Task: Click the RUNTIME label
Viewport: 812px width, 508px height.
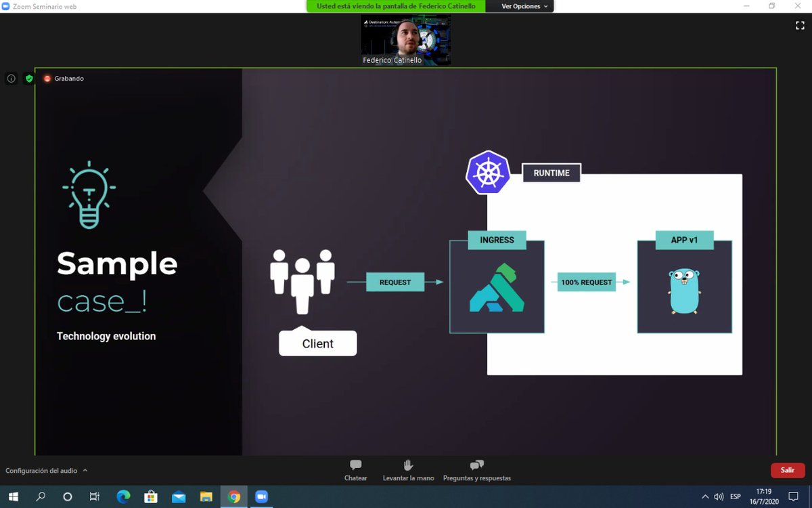Action: (x=551, y=173)
